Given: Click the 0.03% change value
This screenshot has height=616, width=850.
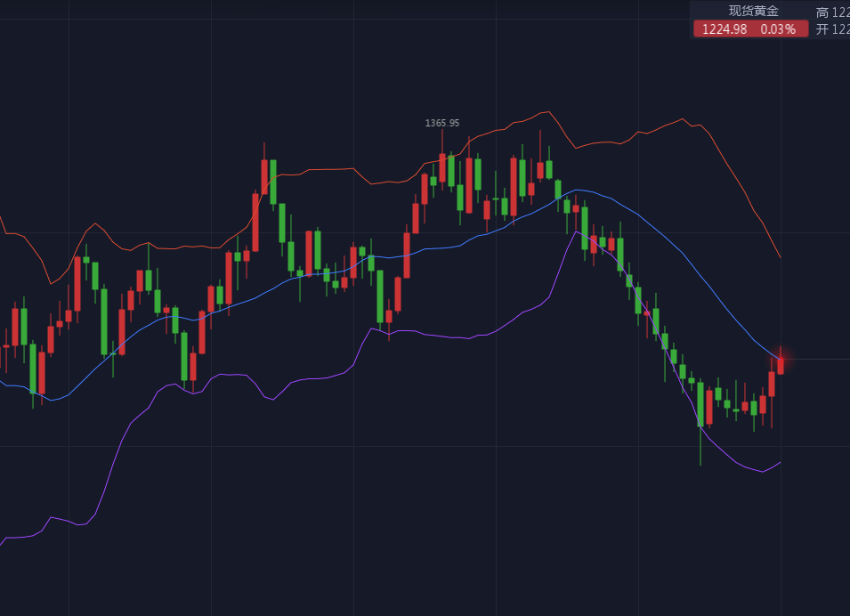Looking at the screenshot, I should [x=778, y=29].
